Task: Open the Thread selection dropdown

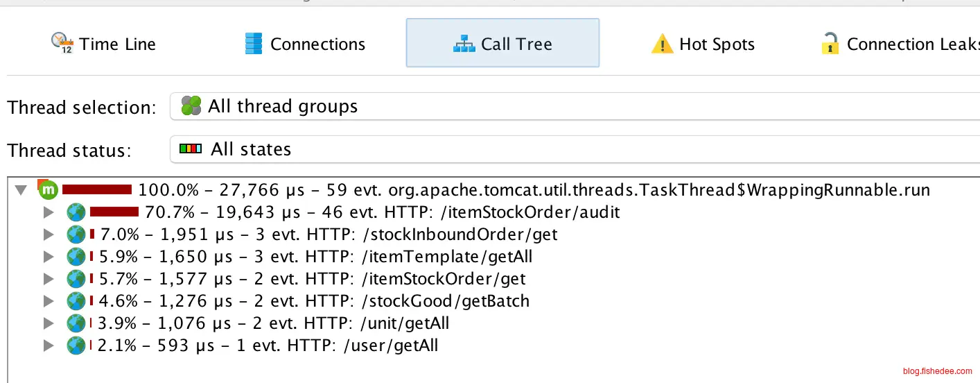Action: tap(574, 107)
